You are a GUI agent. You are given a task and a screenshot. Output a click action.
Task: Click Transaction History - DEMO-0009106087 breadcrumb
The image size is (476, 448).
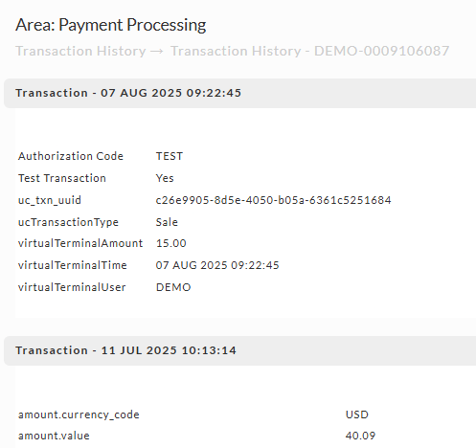point(309,51)
